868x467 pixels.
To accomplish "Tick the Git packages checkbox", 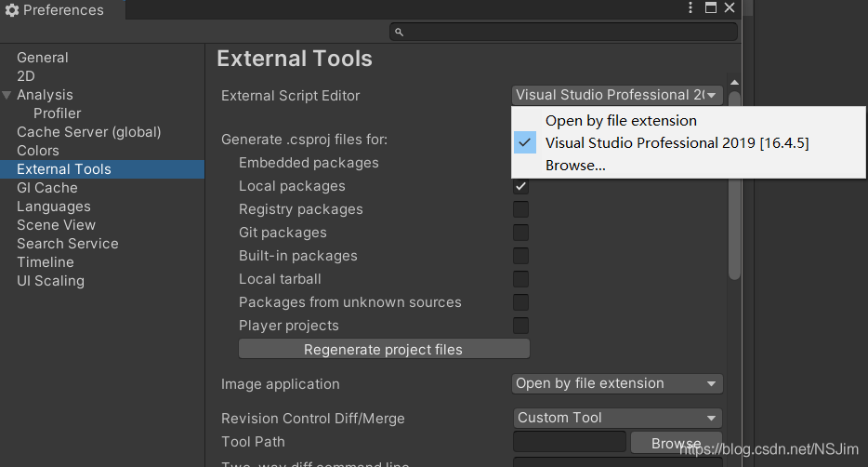I will 520,233.
